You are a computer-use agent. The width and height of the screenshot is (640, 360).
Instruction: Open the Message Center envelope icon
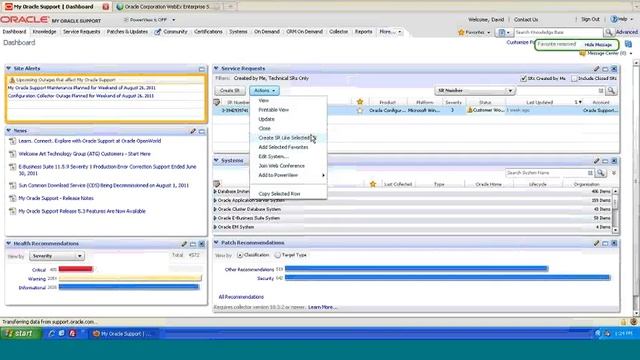click(x=582, y=53)
